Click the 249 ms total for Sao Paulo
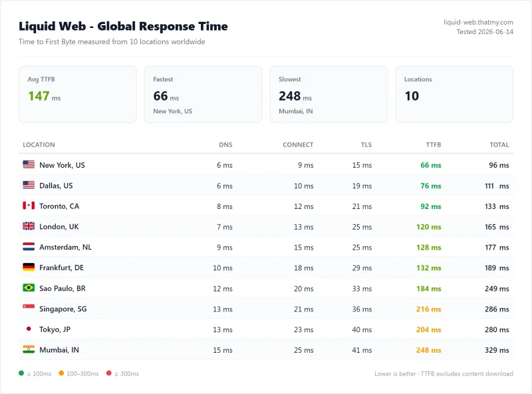 (497, 288)
